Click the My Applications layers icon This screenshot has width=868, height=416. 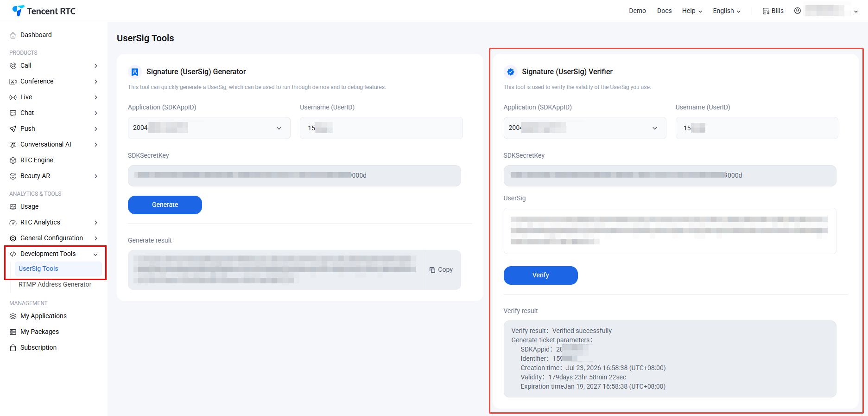[13, 316]
